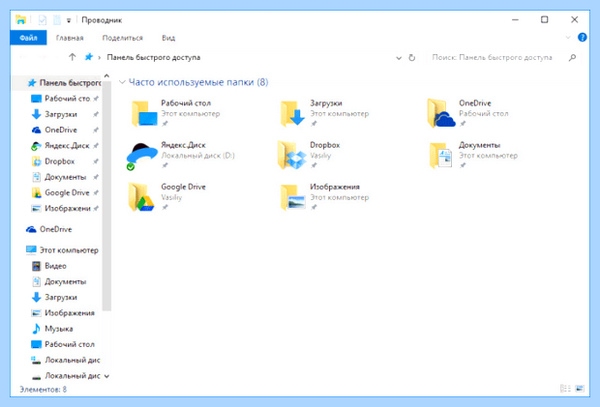The height and width of the screenshot is (407, 600).
Task: Click the Vasiliy text under Dropbox
Action: pyautogui.click(x=320, y=156)
